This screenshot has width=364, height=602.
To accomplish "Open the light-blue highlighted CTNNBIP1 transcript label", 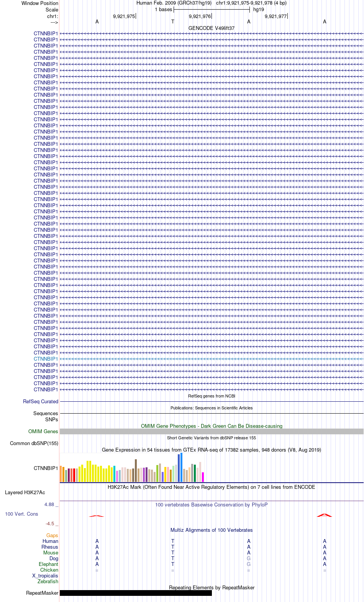I will tap(46, 359).
